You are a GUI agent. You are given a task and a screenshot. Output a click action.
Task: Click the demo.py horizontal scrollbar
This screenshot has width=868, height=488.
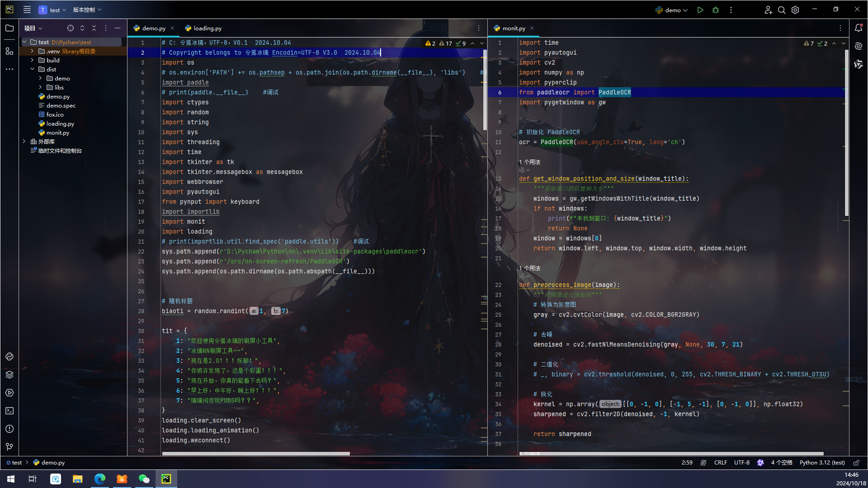click(x=256, y=453)
